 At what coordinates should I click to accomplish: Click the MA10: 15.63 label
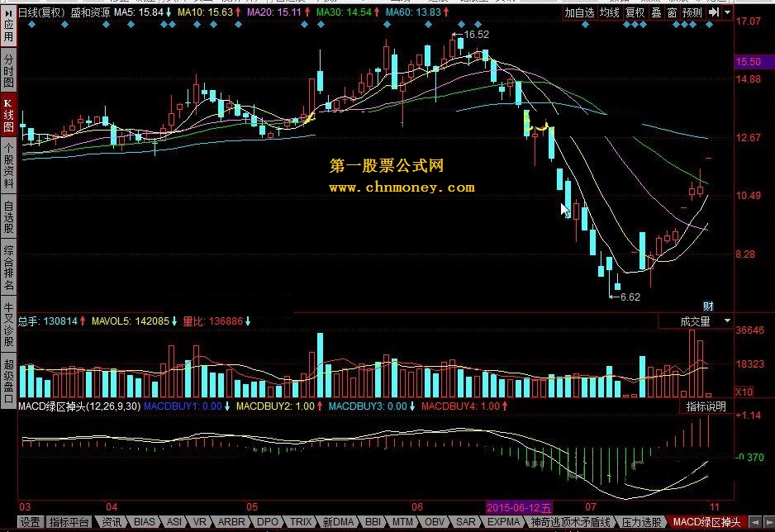coord(205,12)
